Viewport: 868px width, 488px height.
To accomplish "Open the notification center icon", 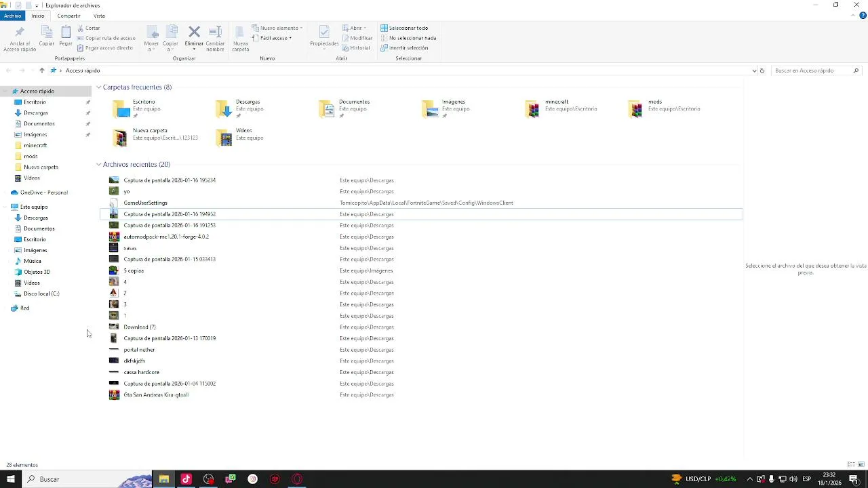I will pyautogui.click(x=854, y=479).
